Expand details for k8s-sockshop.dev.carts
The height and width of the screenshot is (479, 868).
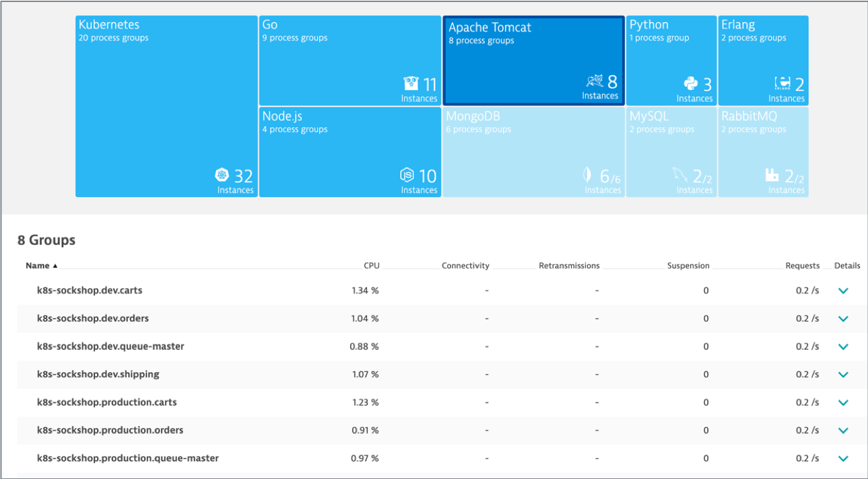coord(843,291)
